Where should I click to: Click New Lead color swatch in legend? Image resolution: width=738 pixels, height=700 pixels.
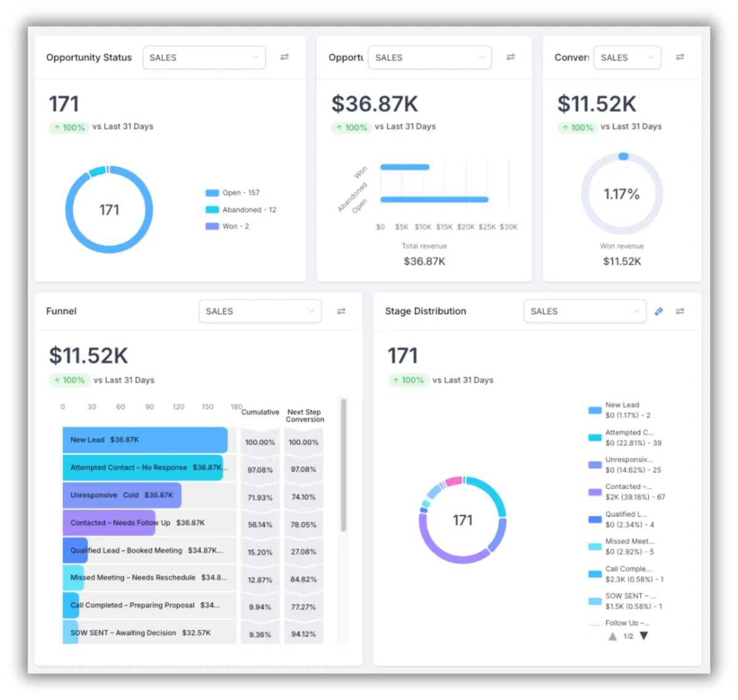595,410
